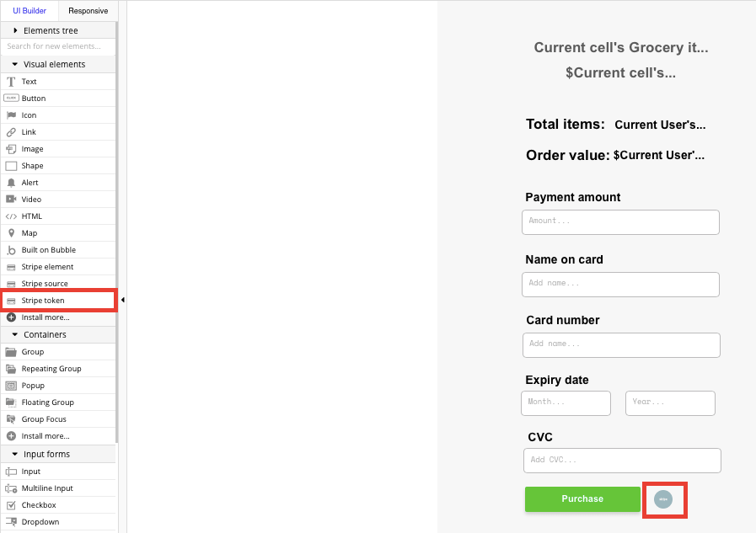Select the Text visual element
Screen dimensions: 756x533
point(29,81)
